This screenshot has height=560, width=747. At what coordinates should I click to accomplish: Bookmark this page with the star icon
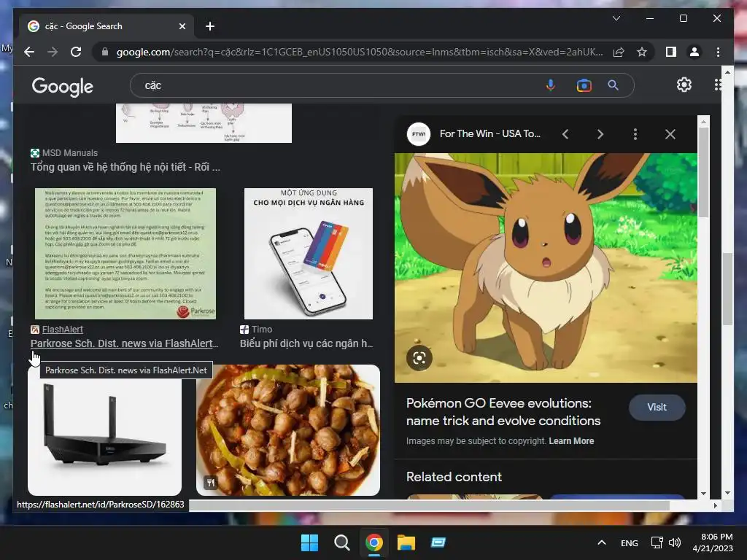click(642, 52)
